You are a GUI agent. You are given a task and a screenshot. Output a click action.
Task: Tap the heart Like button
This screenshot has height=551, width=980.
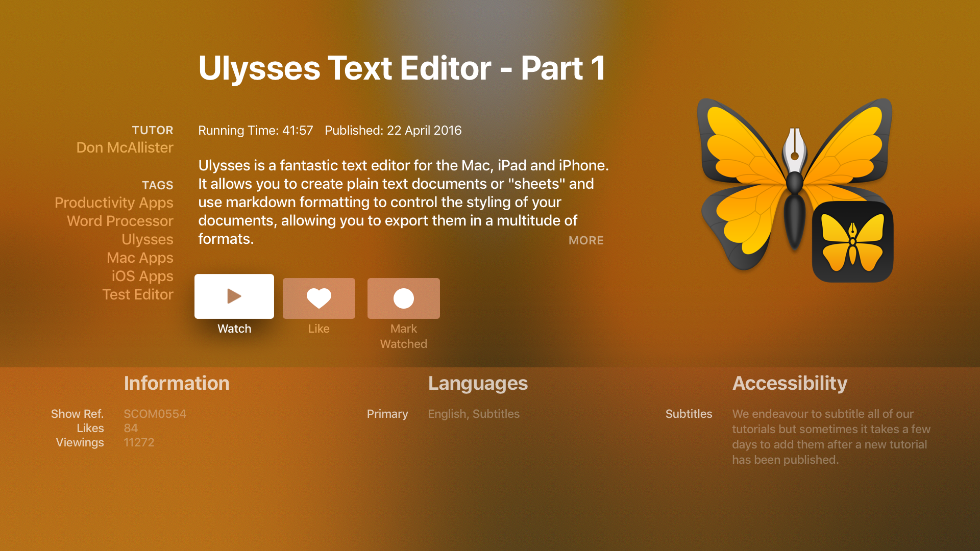tap(319, 298)
